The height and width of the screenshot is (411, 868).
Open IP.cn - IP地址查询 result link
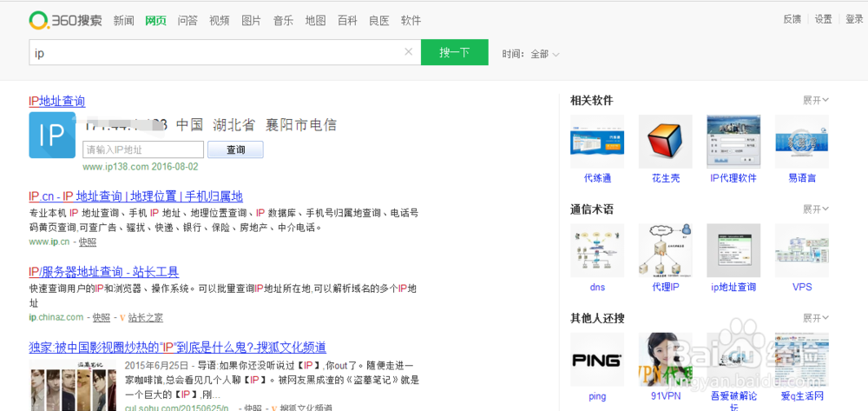point(135,196)
